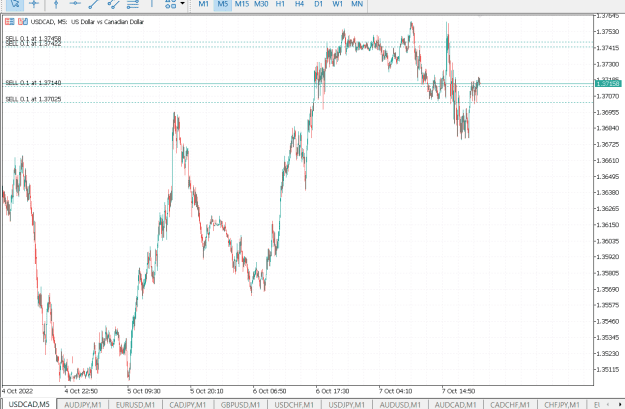Open the CHFJPY,M1 chart tab
625x409 pixels.
coord(562,405)
